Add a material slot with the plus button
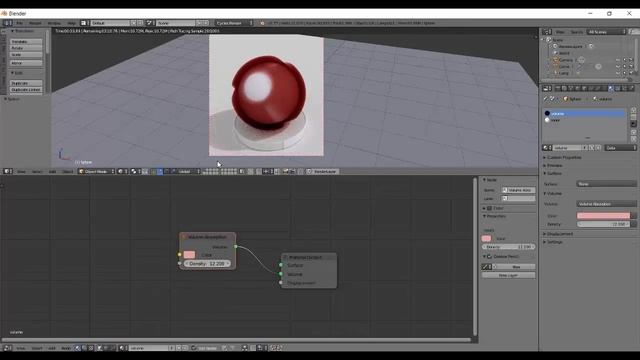640x360 pixels. [x=633, y=110]
